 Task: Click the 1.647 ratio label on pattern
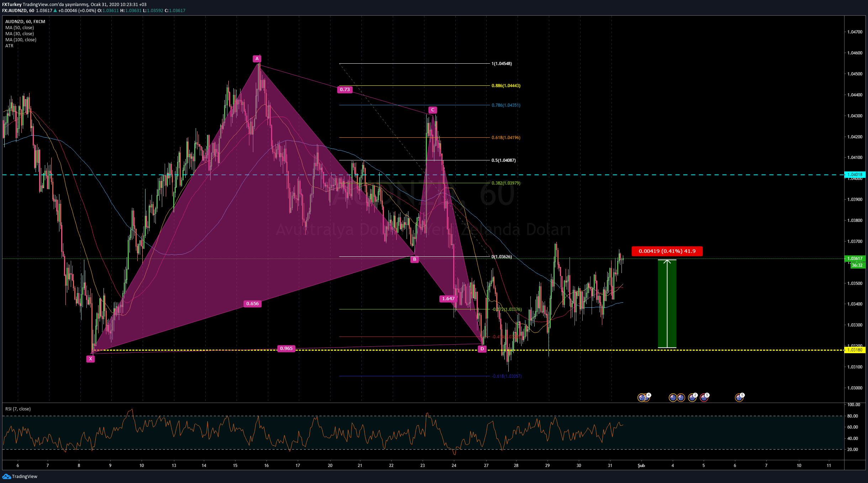click(x=448, y=299)
